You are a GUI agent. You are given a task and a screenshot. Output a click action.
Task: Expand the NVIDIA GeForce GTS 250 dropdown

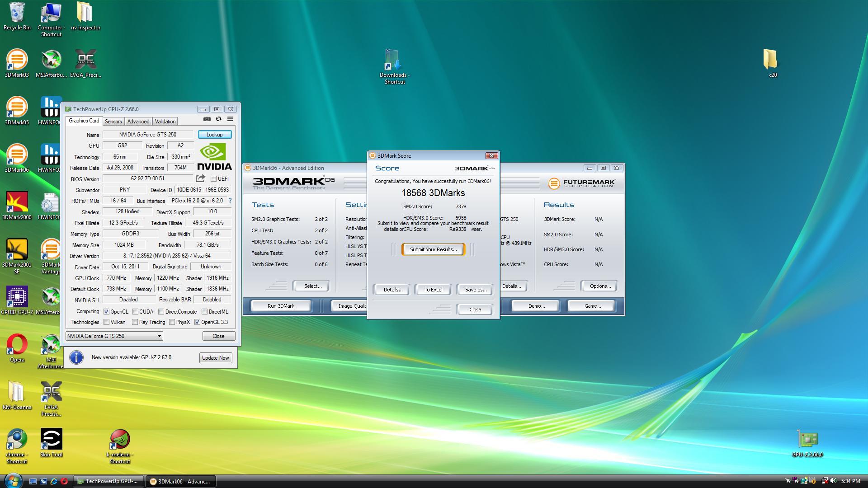click(159, 336)
